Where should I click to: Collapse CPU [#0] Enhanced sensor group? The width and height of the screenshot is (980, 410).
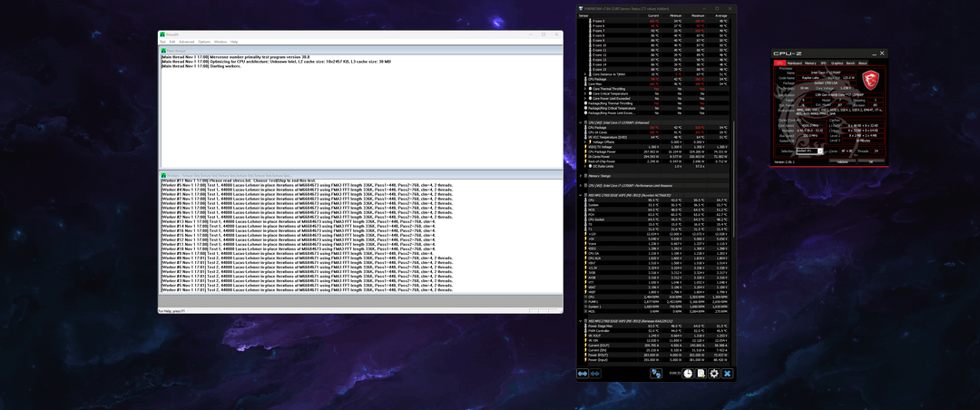(581, 122)
